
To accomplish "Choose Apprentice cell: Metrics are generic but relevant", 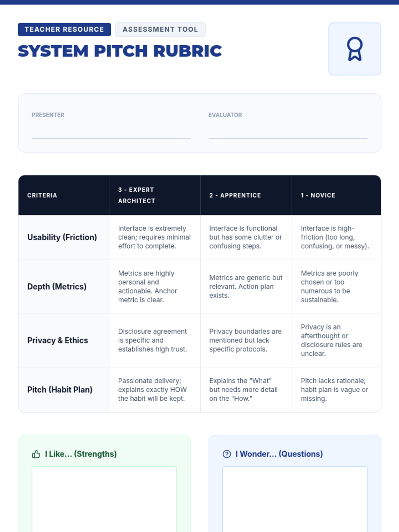I will coord(246,287).
